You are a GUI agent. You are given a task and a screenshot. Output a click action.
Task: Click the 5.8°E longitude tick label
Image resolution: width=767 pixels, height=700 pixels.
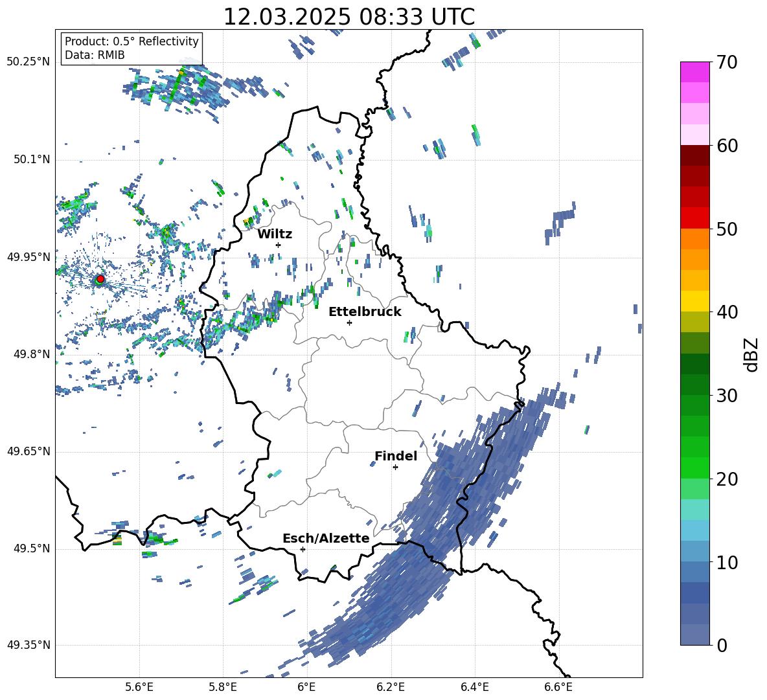tap(223, 687)
